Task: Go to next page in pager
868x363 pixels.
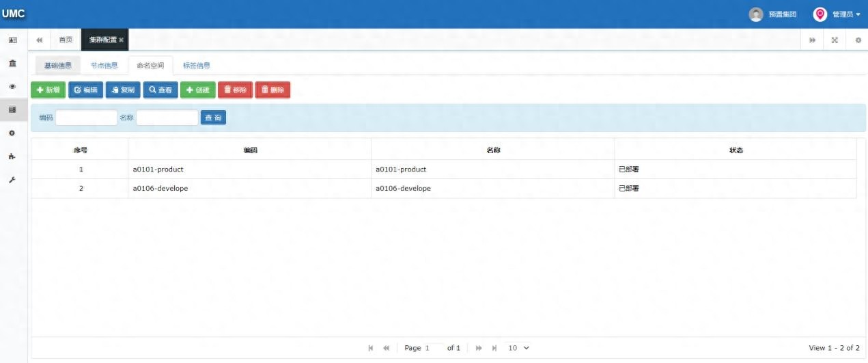Action: [x=479, y=348]
